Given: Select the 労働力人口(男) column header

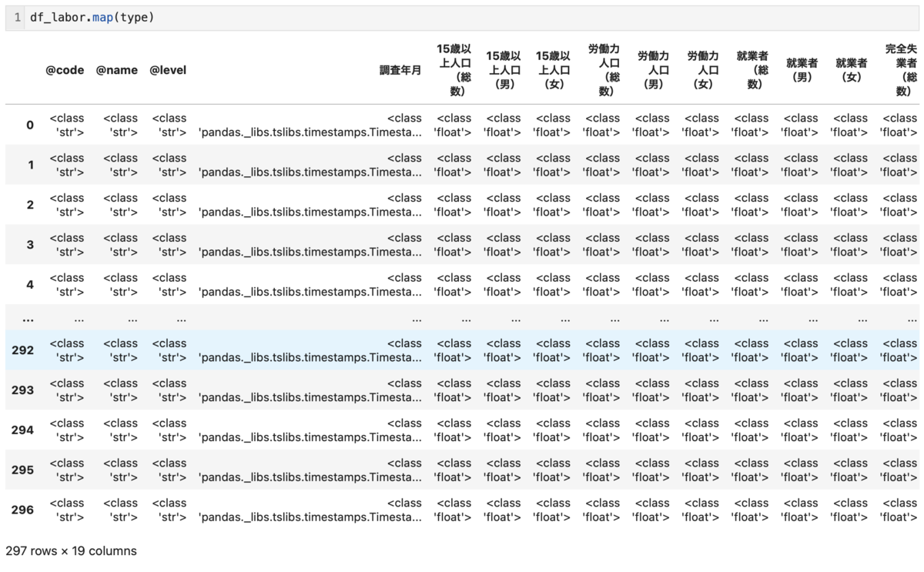Looking at the screenshot, I should coord(652,70).
